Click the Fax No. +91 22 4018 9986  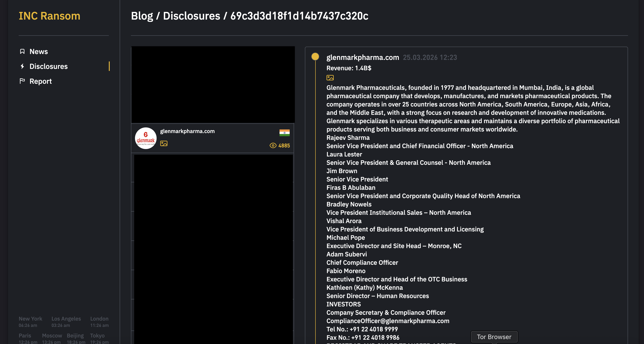point(363,337)
